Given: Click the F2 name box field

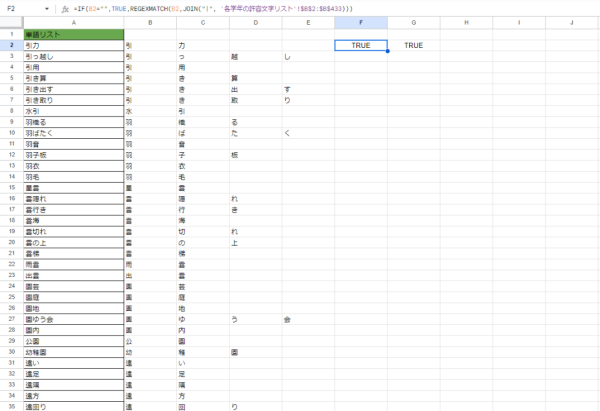Looking at the screenshot, I should (x=20, y=9).
